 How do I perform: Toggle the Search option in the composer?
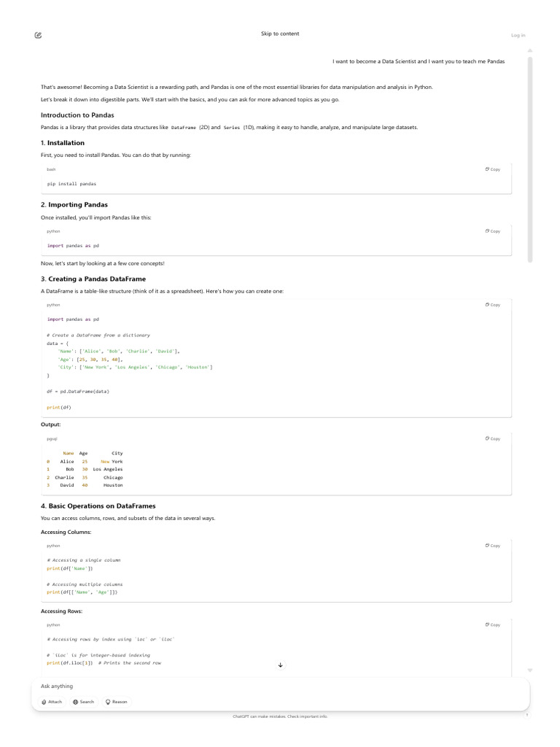pyautogui.click(x=83, y=702)
